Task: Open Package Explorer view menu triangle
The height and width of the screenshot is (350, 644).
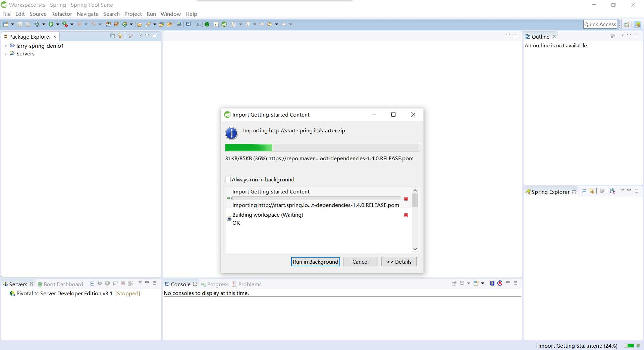Action: 140,35
